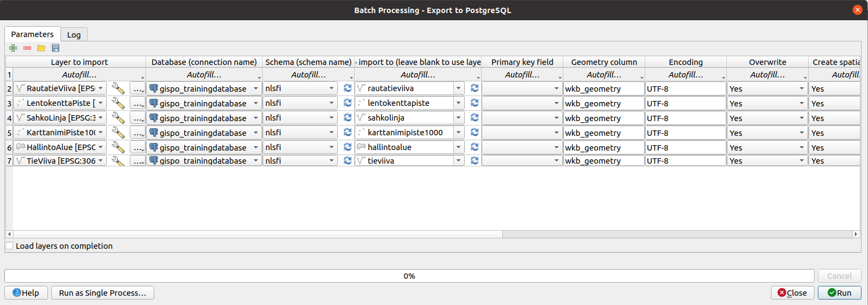This screenshot has width=868, height=305.
Task: Click the ellipsis browse button for HallintoAlue layer
Action: 138,147
